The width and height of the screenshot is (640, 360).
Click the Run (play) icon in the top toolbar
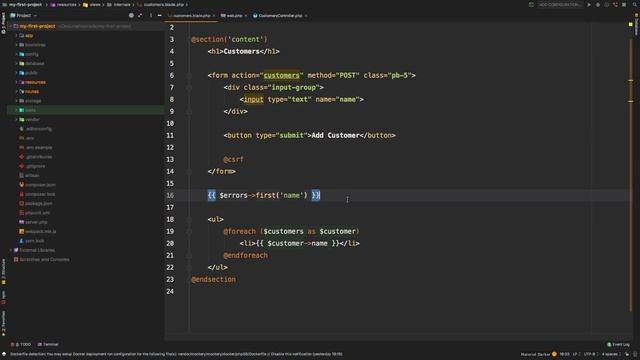589,5
